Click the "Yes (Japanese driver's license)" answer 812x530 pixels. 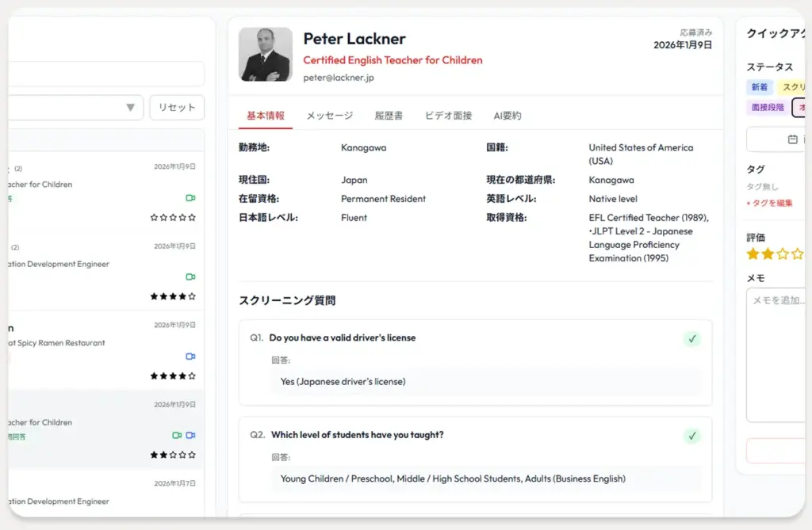click(343, 381)
